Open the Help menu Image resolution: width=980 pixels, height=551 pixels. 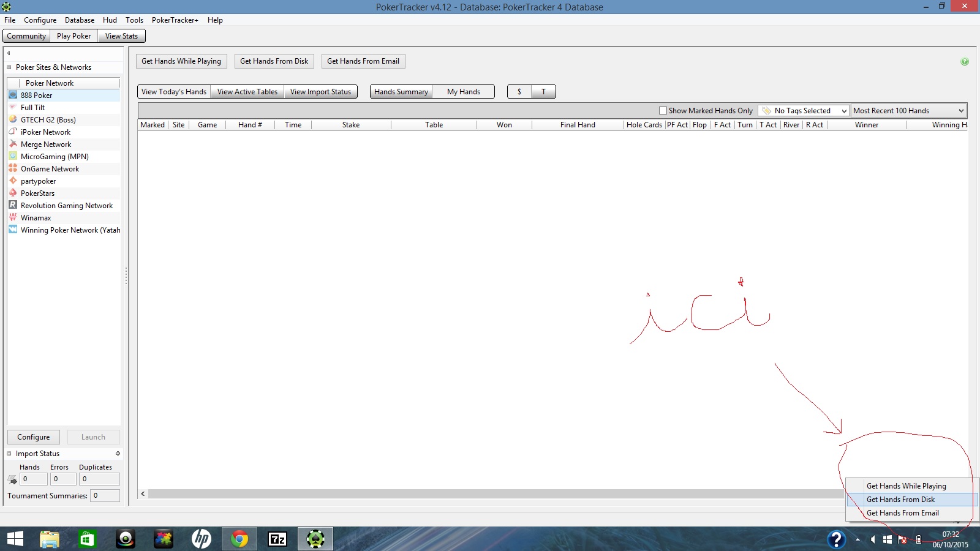(215, 20)
